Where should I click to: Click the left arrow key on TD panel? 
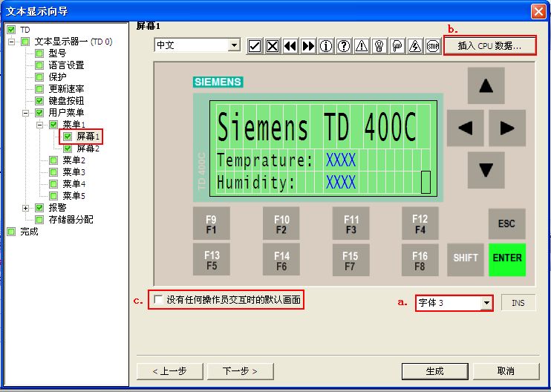click(x=466, y=128)
